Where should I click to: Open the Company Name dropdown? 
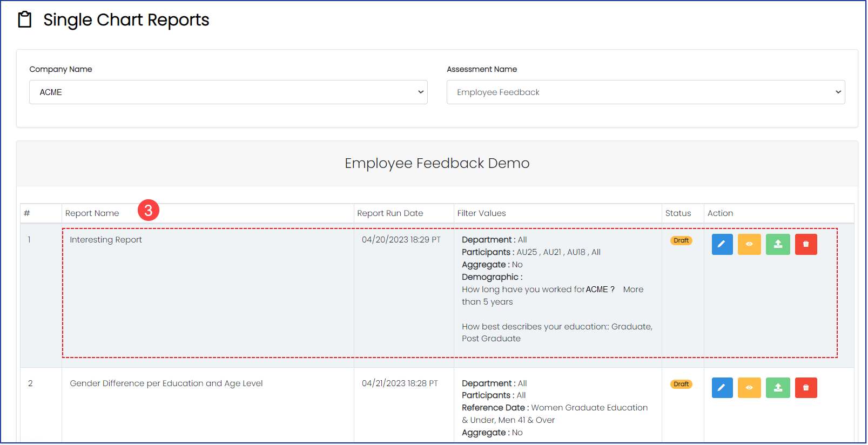pos(228,92)
